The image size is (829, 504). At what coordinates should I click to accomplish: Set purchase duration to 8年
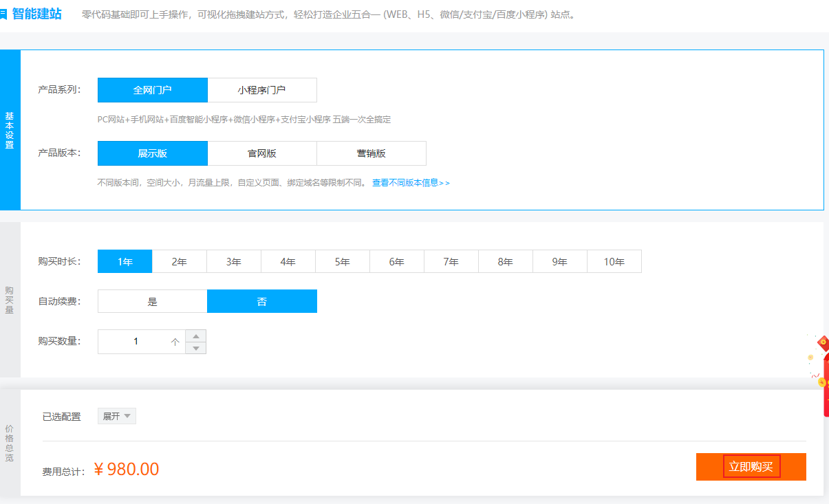(x=506, y=261)
